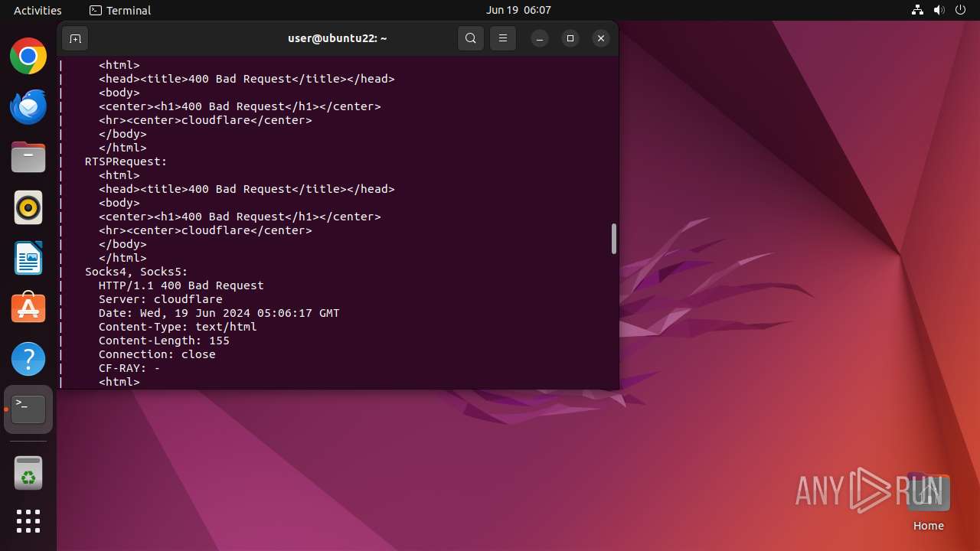The width and height of the screenshot is (980, 551).
Task: Click the 'RTSPRequest:' line in terminal
Action: coord(126,161)
